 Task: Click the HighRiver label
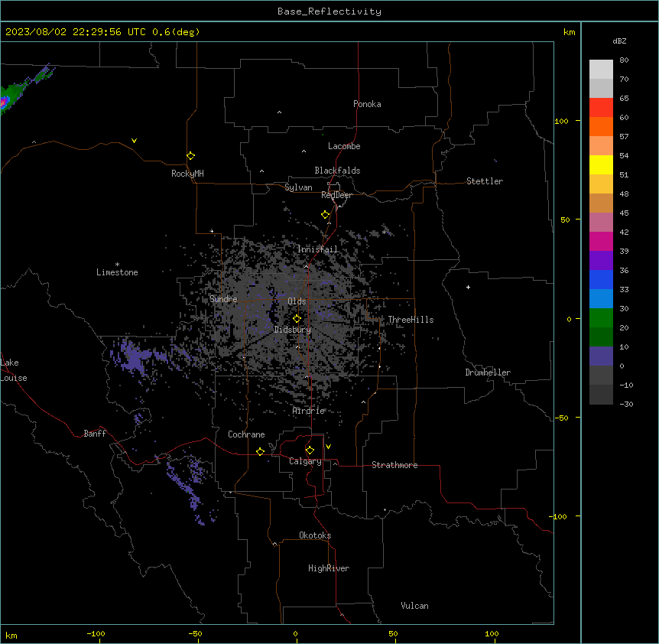point(329,568)
